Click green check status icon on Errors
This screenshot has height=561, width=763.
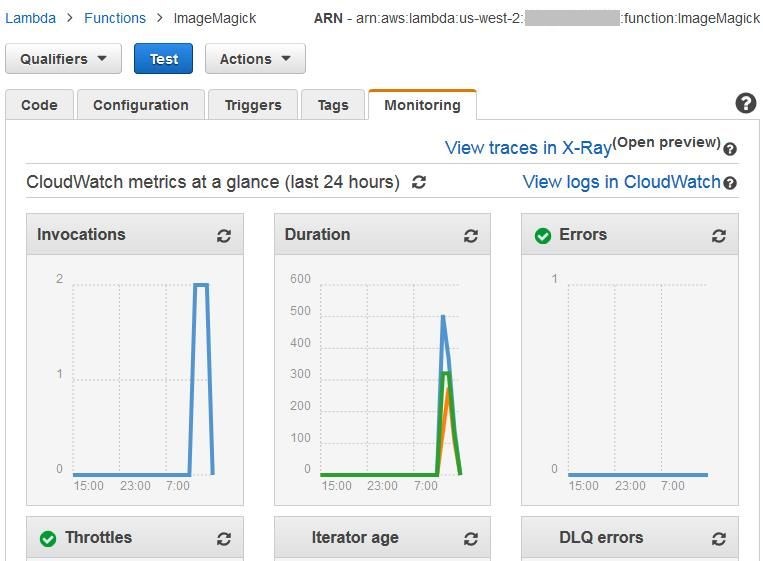tap(543, 236)
